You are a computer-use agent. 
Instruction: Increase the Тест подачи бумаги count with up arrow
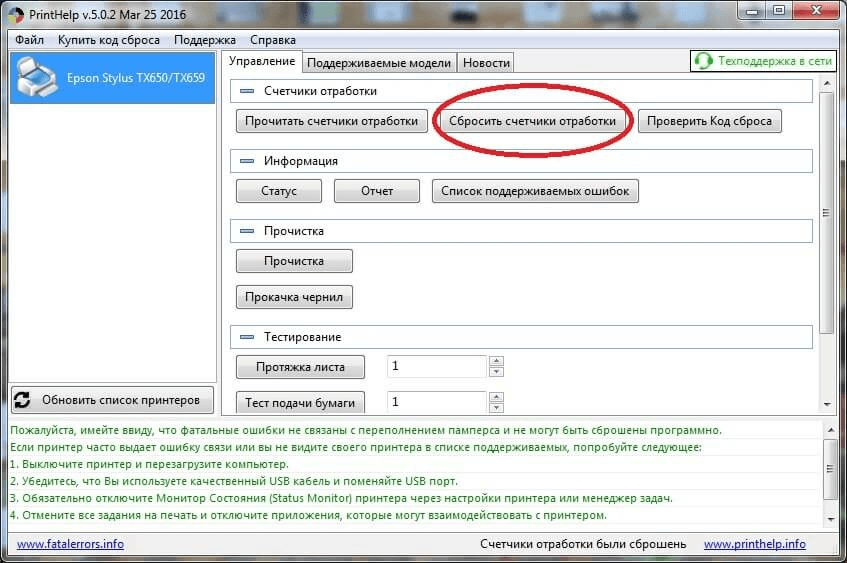coord(496,397)
